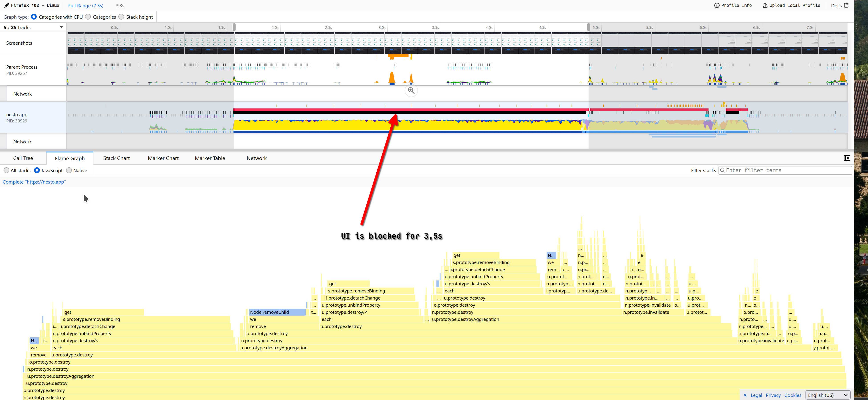This screenshot has width=868, height=400.
Task: Toggle the sidebar panel icon
Action: click(847, 158)
